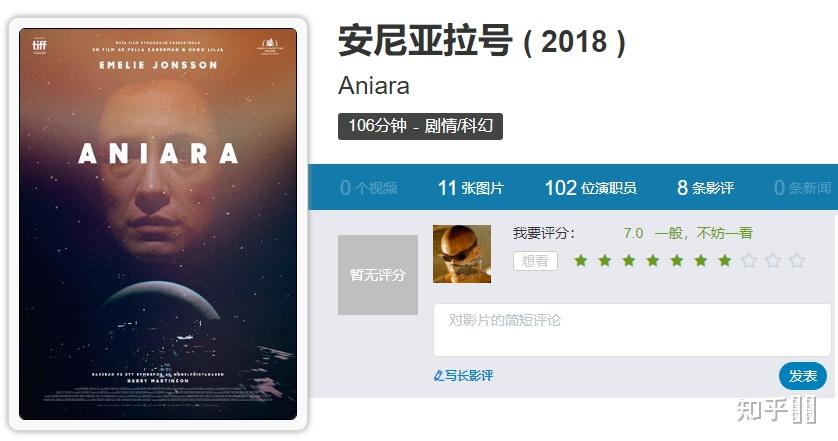Click the user avatar thumbnail

pos(462,254)
